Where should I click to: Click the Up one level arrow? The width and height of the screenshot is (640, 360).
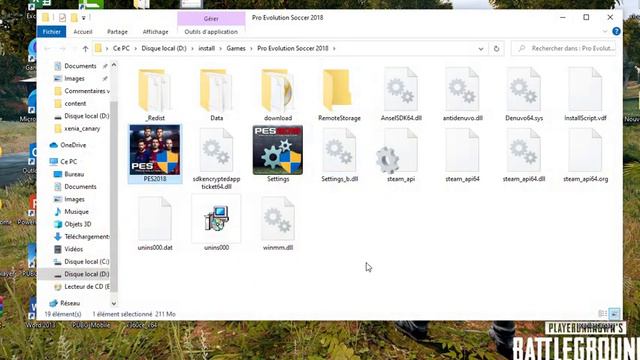(85, 49)
